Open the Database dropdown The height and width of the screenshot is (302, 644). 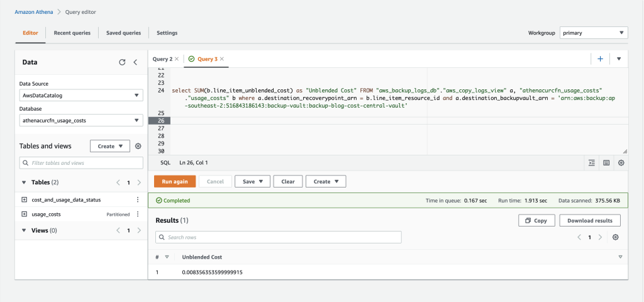point(81,120)
